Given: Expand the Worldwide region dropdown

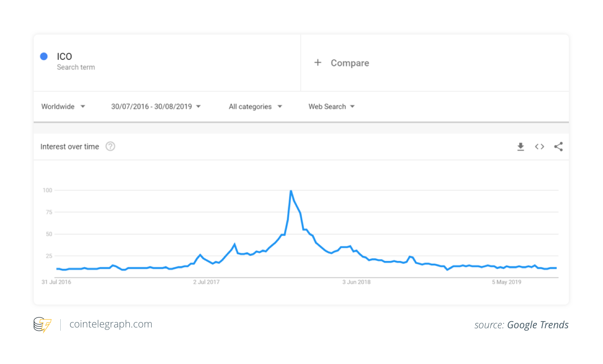Looking at the screenshot, I should pyautogui.click(x=63, y=106).
